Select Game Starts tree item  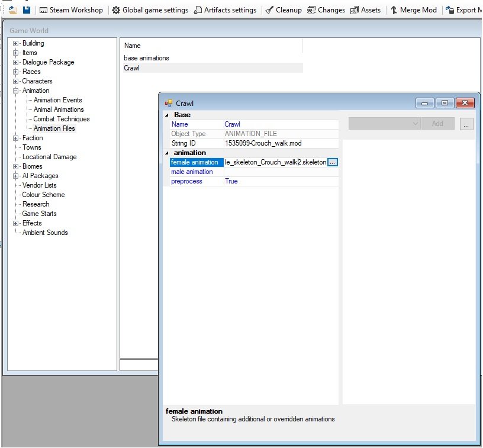click(39, 214)
